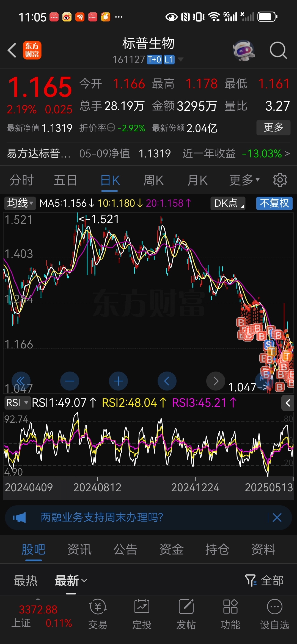
Task: Tap the search magnifier icon
Action: [x=278, y=50]
